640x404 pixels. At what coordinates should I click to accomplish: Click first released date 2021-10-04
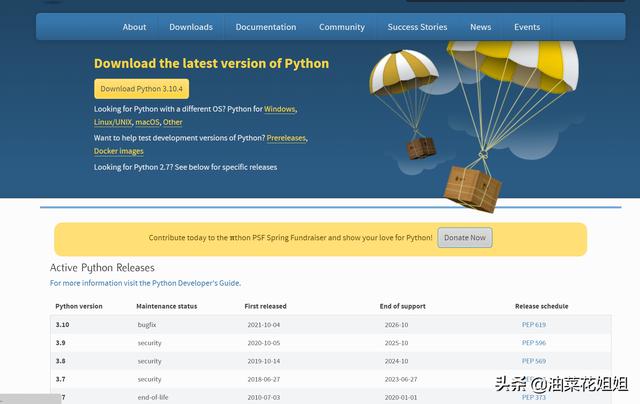(264, 325)
